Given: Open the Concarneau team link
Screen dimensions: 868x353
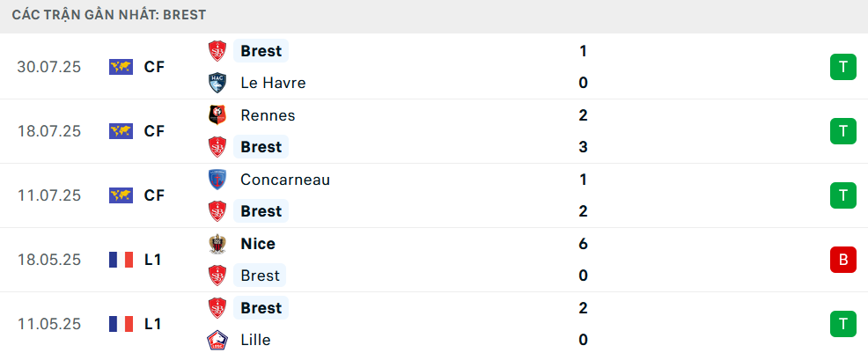Looking at the screenshot, I should point(285,180).
